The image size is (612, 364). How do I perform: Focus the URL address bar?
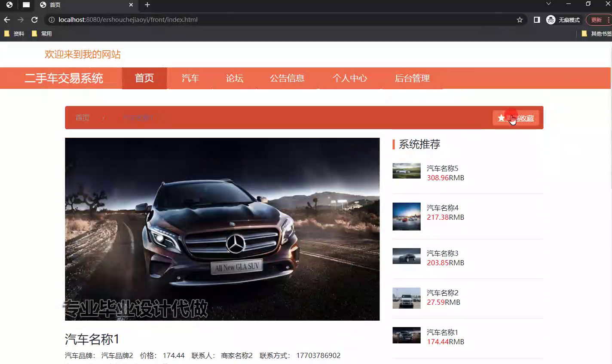pyautogui.click(x=284, y=20)
